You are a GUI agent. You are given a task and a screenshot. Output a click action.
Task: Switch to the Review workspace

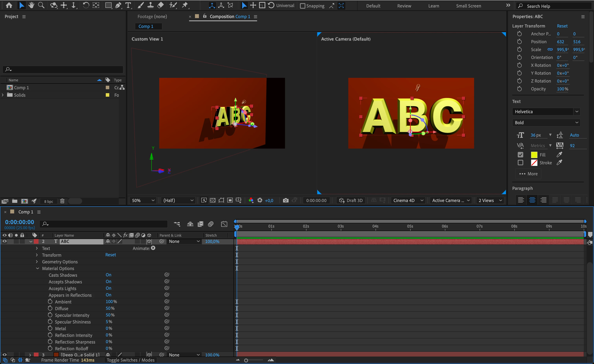pos(404,6)
